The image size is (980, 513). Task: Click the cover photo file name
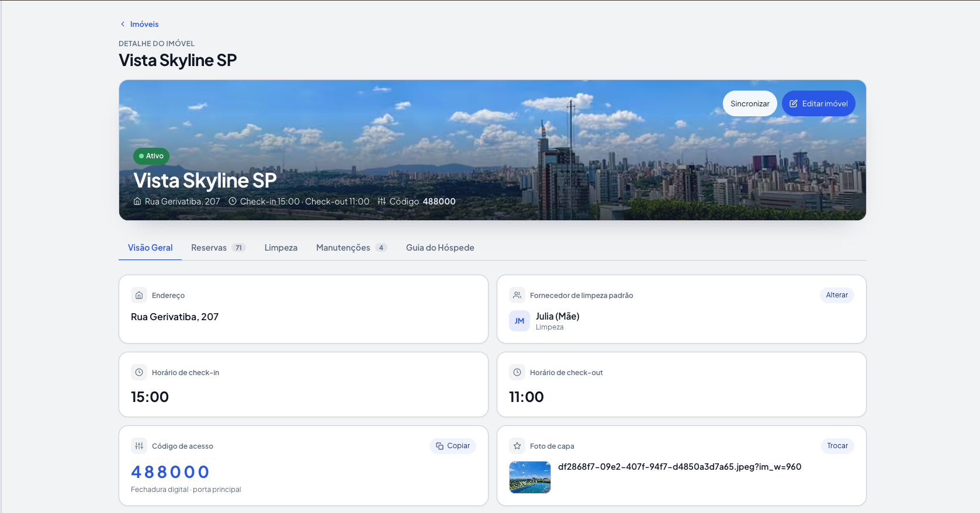[680, 467]
